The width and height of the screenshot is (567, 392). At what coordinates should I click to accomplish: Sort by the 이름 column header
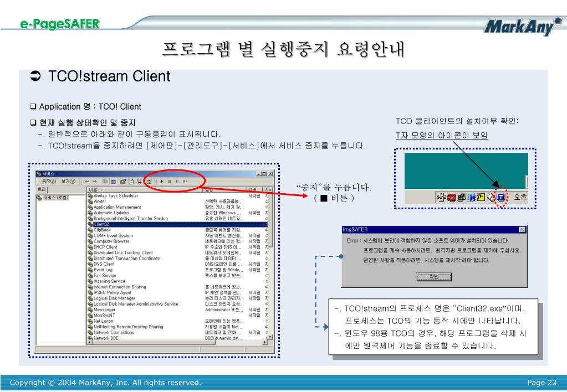[145, 189]
